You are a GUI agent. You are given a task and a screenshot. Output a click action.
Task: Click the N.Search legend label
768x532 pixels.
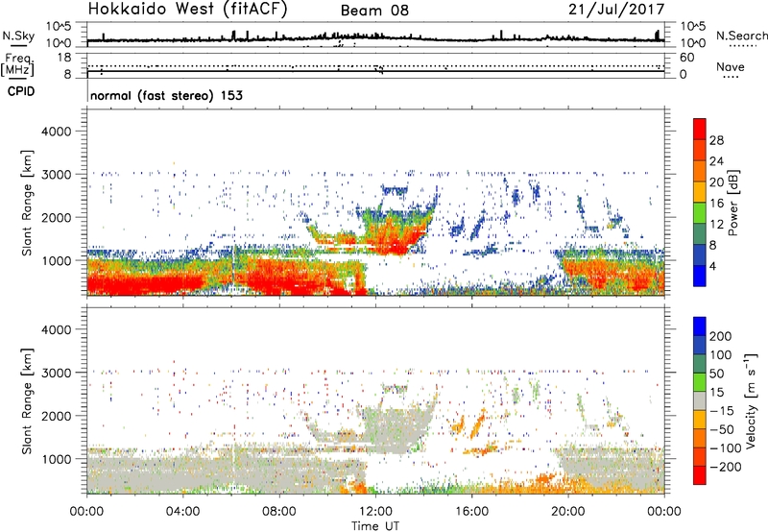[x=736, y=36]
